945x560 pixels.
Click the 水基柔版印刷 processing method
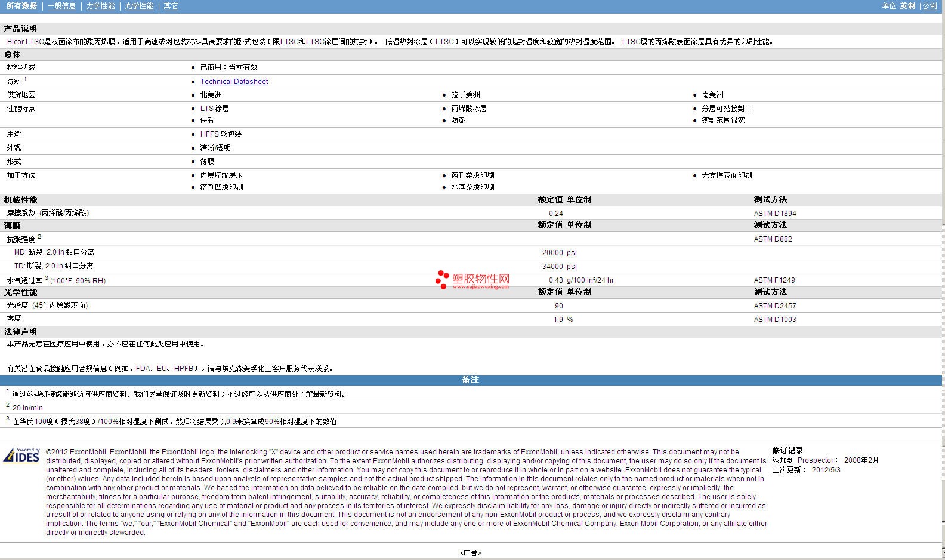click(472, 187)
